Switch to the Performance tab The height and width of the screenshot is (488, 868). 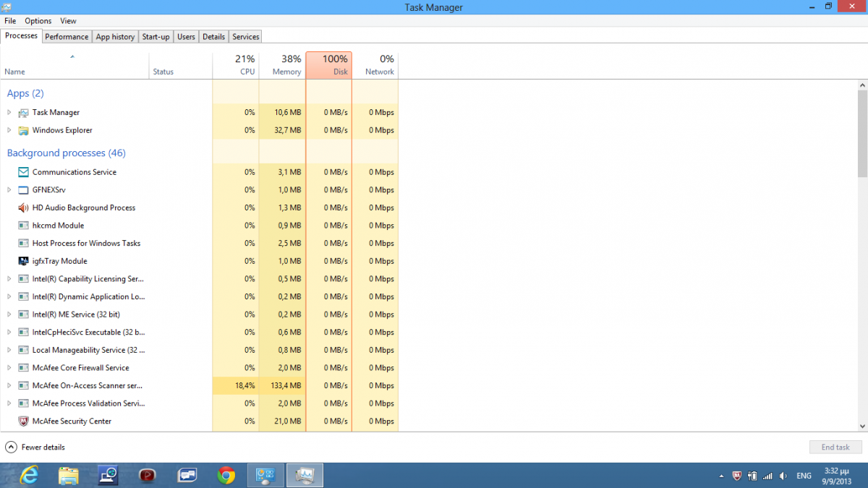pyautogui.click(x=67, y=37)
